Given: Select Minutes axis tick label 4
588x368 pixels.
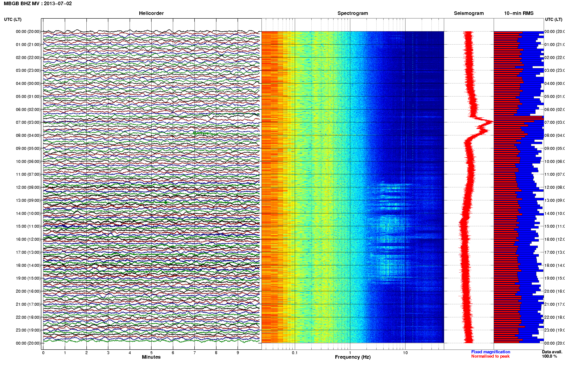Looking at the screenshot, I should point(130,353).
